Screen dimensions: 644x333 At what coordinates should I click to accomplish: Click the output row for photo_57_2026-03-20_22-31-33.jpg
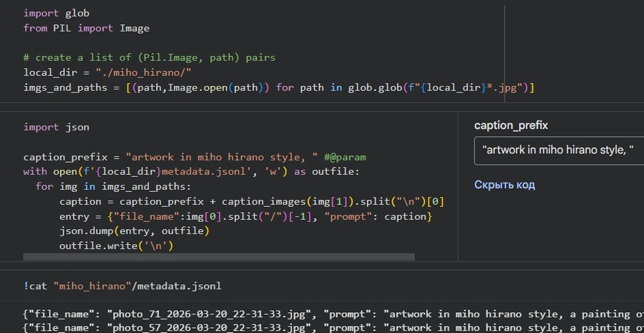pos(333,328)
